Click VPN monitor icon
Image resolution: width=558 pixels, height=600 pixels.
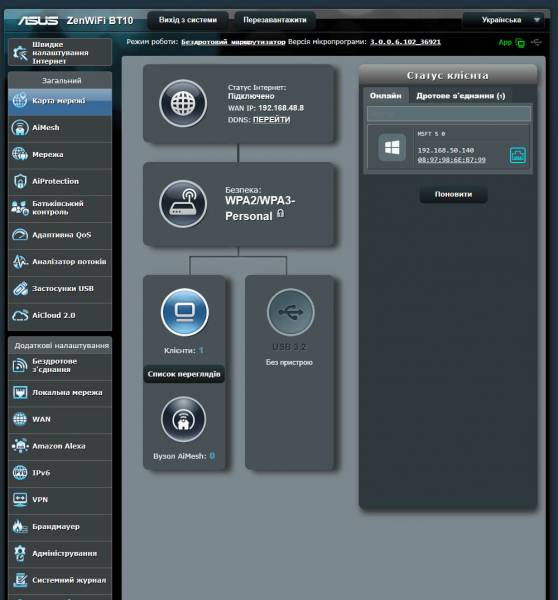[20, 500]
